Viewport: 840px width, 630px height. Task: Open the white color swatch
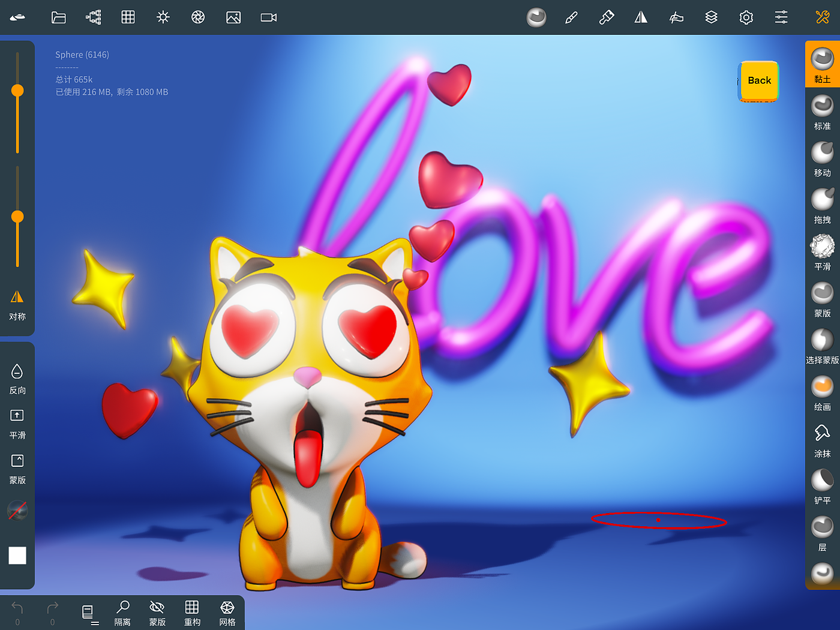(17, 556)
